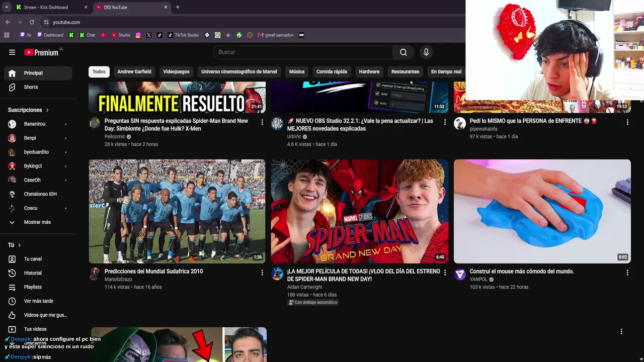The image size is (644, 362).
Task: Open the YouTube hamburger guide menu
Action: [x=12, y=52]
